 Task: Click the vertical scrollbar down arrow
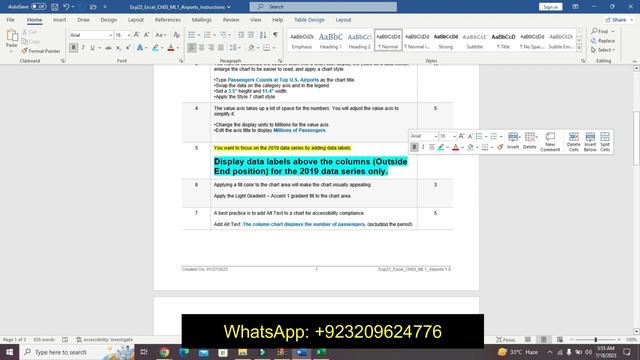click(x=636, y=331)
